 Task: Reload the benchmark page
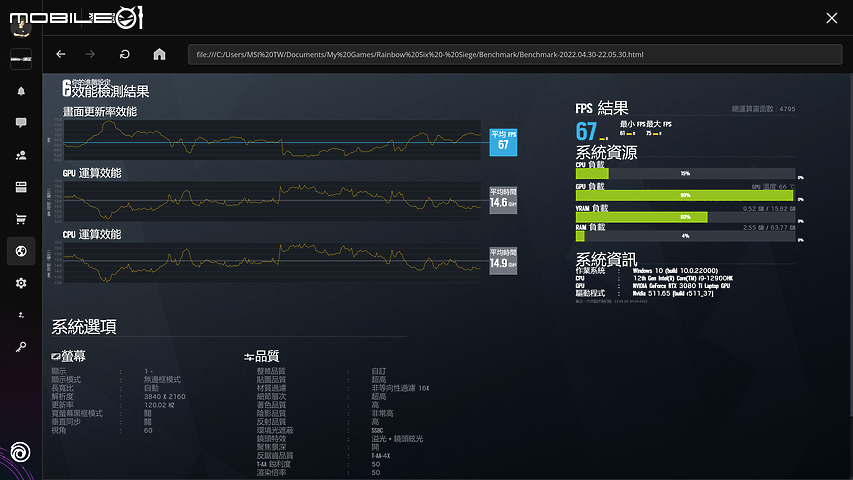(x=125, y=54)
